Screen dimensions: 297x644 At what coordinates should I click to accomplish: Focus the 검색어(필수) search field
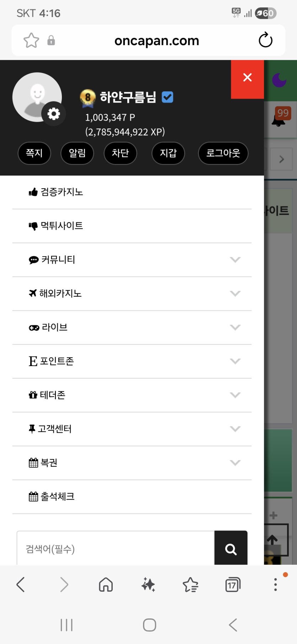(116, 548)
